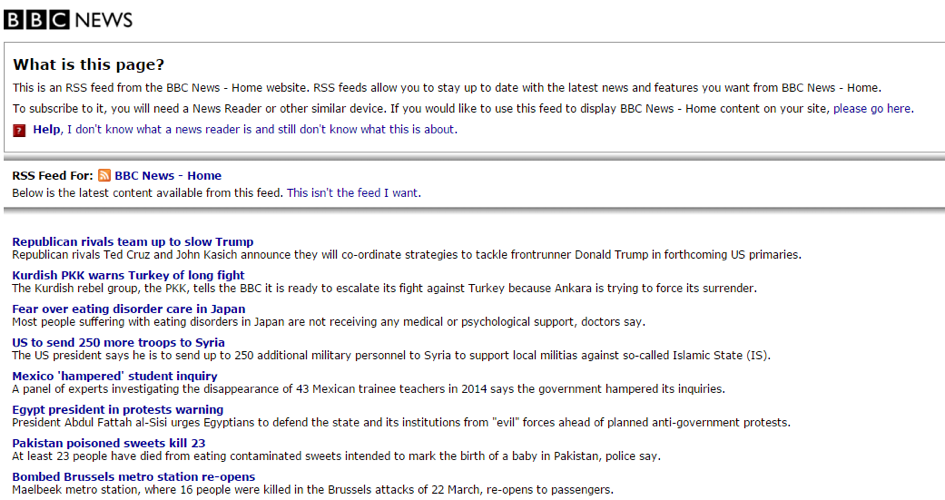The height and width of the screenshot is (500, 945).
Task: Click 'This isn't the feed I want' link
Action: (x=353, y=193)
